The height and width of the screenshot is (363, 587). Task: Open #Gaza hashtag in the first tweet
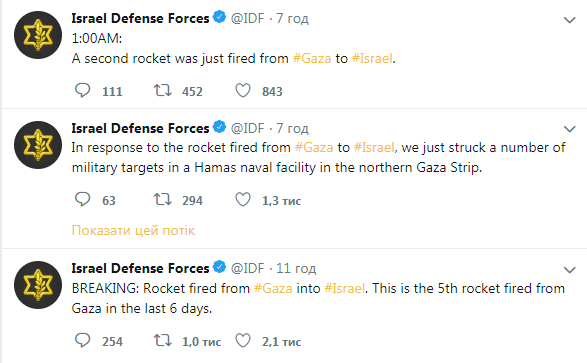(x=312, y=58)
